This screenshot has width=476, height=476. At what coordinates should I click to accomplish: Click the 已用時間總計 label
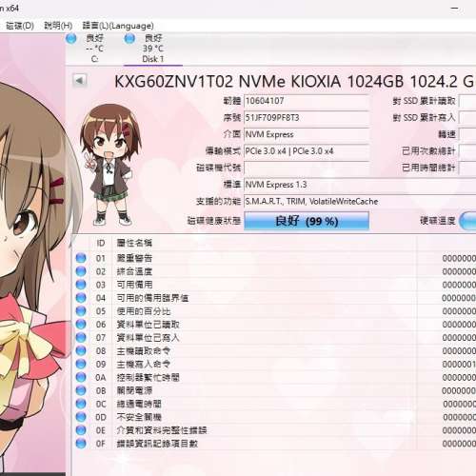click(x=428, y=168)
